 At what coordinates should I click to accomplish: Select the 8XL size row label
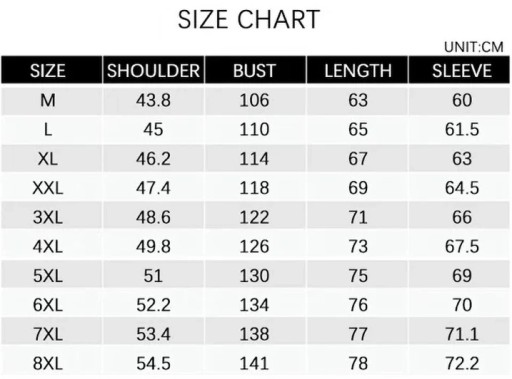(x=48, y=363)
